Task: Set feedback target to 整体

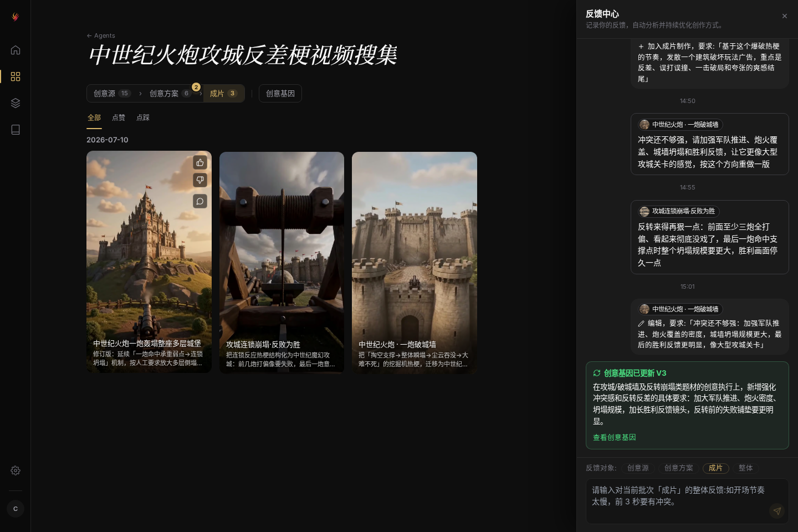Action: (x=746, y=468)
